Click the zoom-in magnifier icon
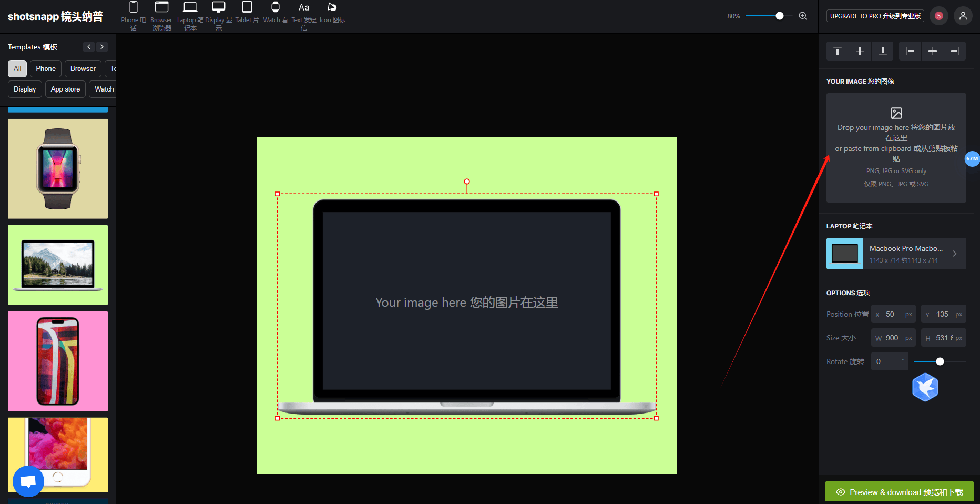This screenshot has width=980, height=504. 803,16
